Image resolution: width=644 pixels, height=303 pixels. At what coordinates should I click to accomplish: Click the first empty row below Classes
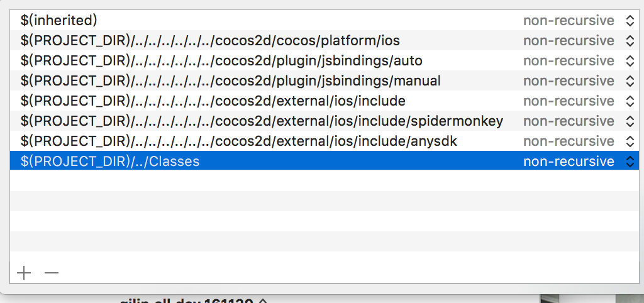252,181
